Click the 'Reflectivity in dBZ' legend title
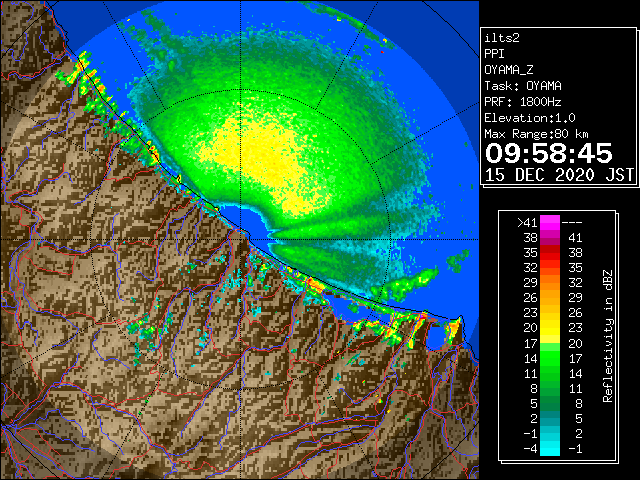This screenshot has height=480, width=640. pos(608,336)
